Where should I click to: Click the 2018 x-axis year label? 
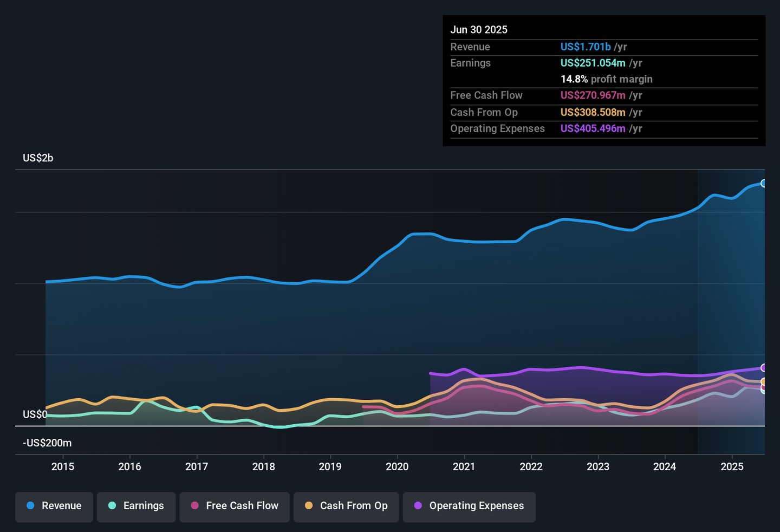point(264,467)
